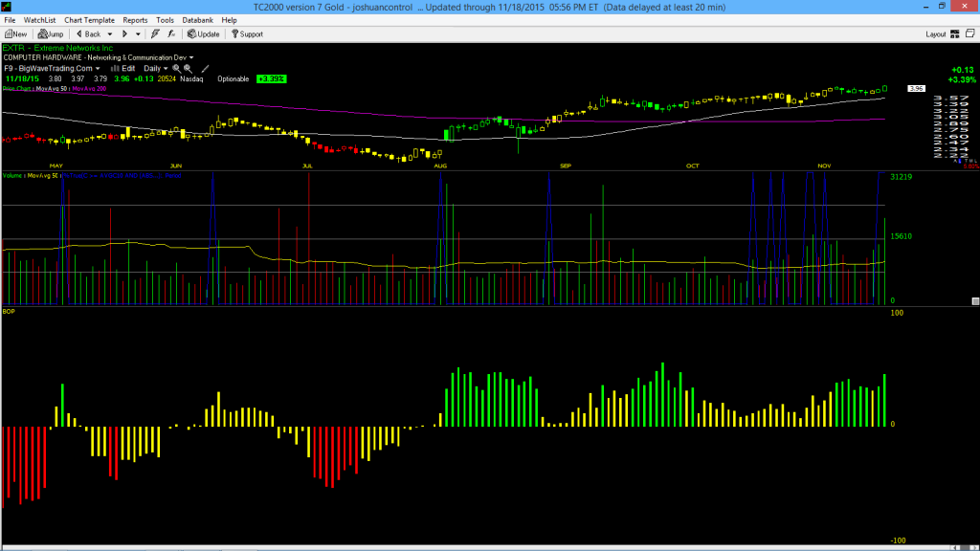Go Back to previous view
The width and height of the screenshot is (980, 551).
(x=88, y=34)
